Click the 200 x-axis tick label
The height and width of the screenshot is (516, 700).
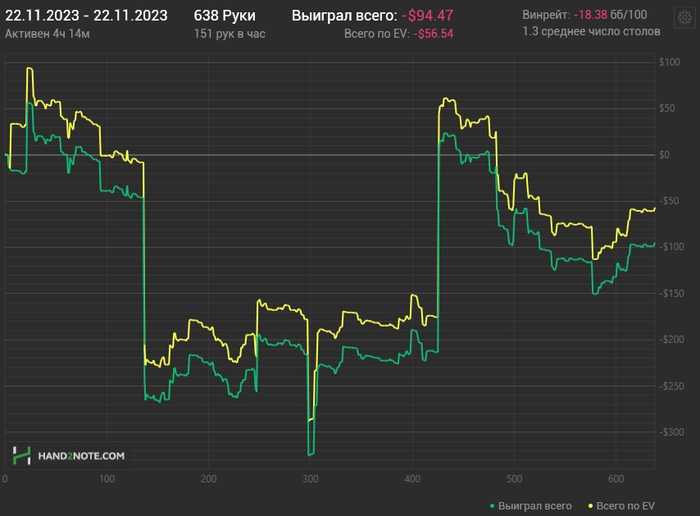[208, 479]
